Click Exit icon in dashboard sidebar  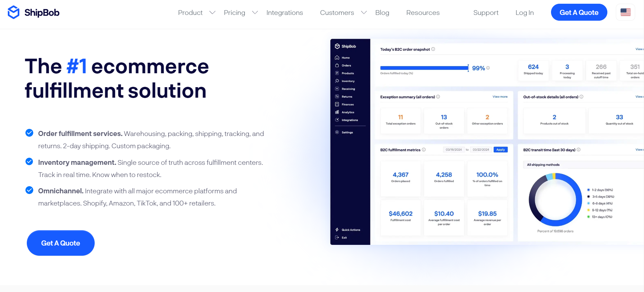click(337, 237)
